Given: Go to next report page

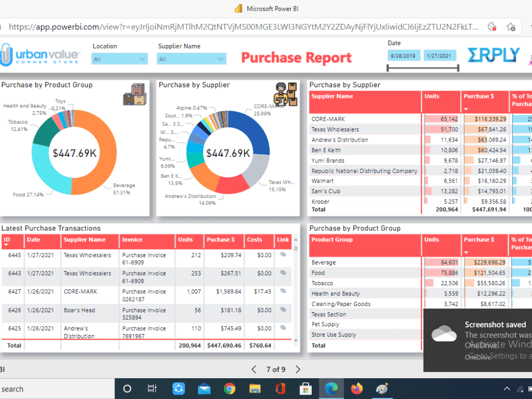Looking at the screenshot, I should point(298,370).
